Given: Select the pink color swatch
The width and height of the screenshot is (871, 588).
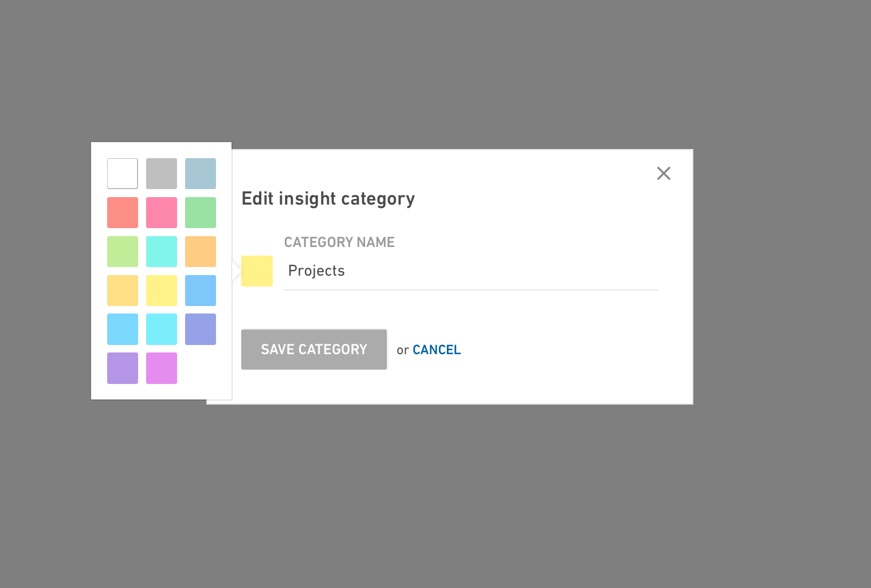Looking at the screenshot, I should [162, 213].
